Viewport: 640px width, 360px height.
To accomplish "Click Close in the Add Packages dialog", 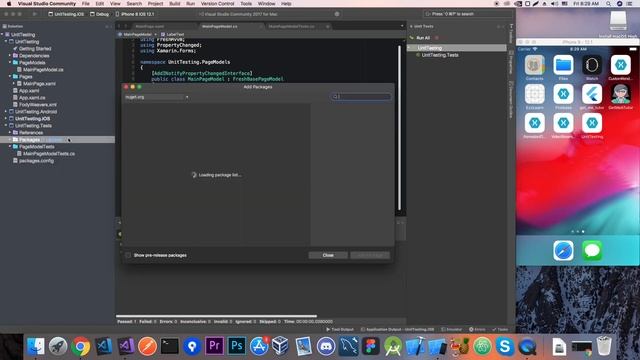I will (x=328, y=255).
